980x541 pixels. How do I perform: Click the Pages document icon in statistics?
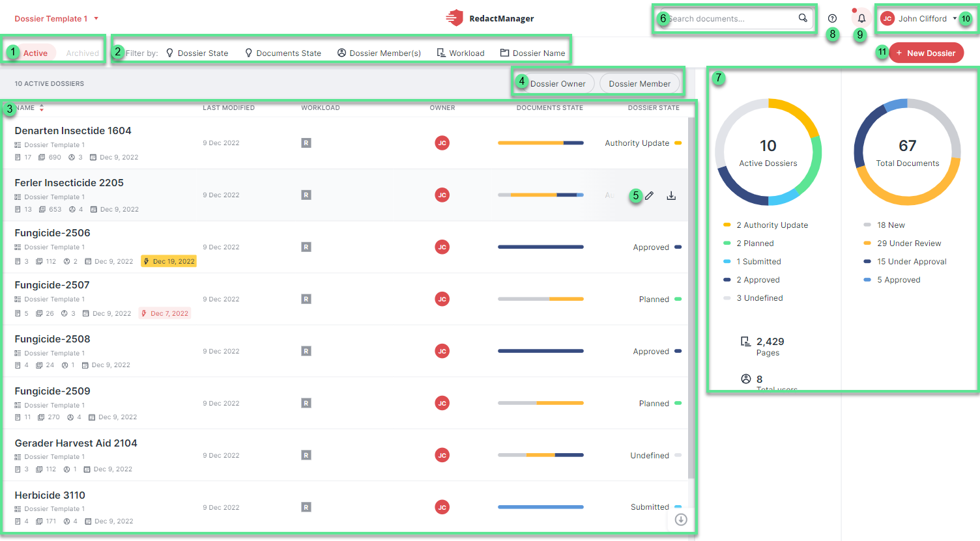[745, 342]
